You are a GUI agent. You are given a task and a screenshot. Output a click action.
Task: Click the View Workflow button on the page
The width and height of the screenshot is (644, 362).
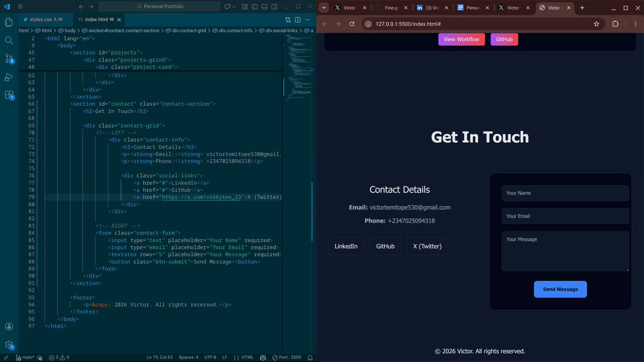(462, 39)
